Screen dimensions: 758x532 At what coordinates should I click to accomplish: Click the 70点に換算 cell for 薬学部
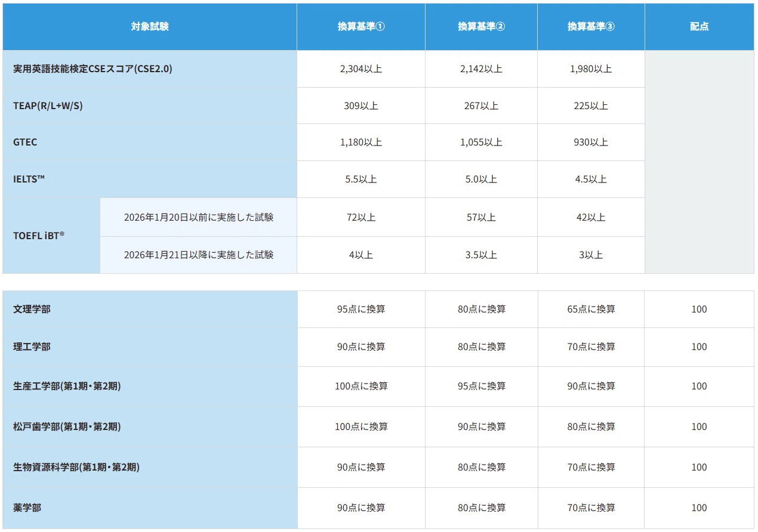click(591, 508)
